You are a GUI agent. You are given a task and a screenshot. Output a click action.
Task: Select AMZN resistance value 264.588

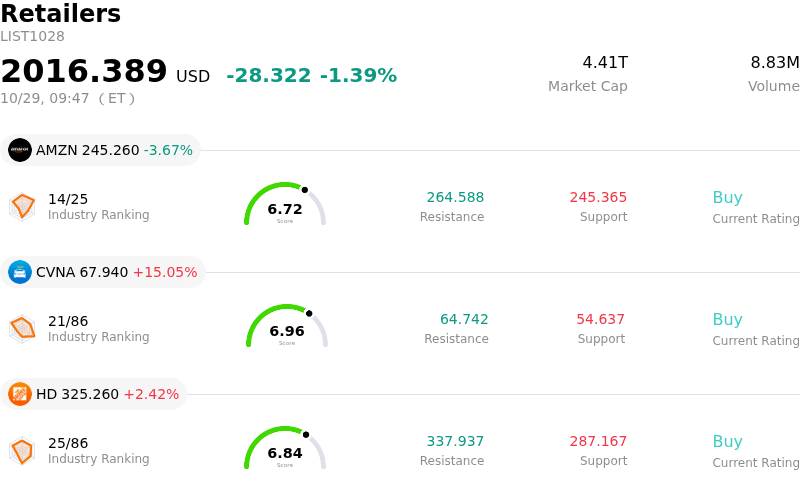455,197
